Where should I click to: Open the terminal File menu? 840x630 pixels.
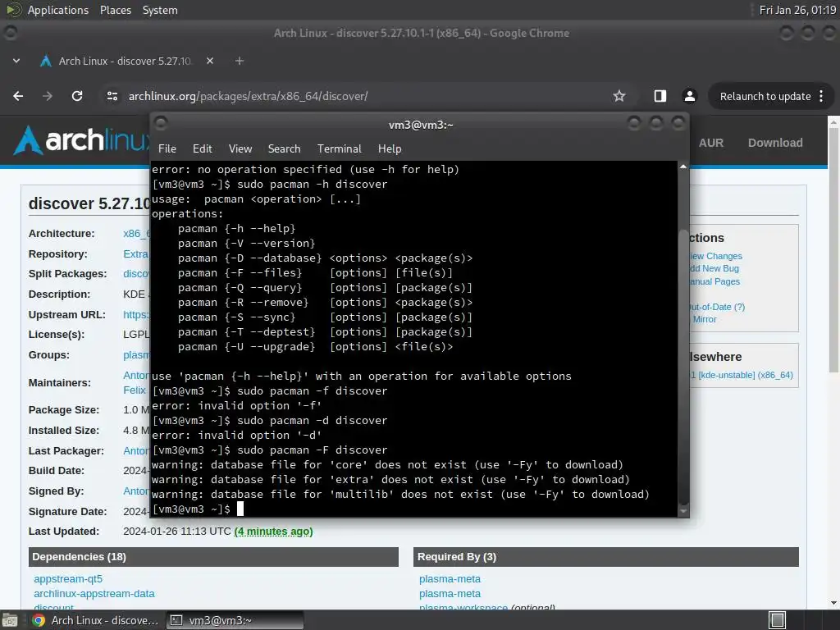pos(167,149)
